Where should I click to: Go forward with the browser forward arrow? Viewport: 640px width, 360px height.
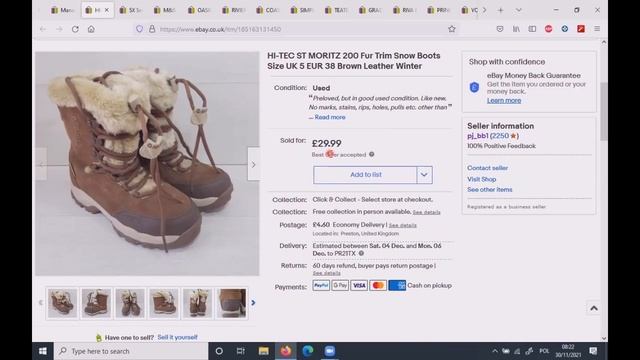tap(59, 29)
